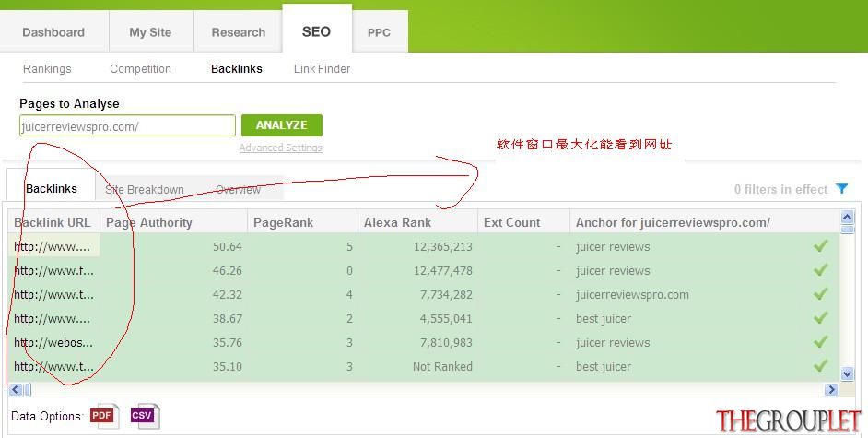This screenshot has height=438, width=868.
Task: Open Advanced Settings link
Action: tap(281, 148)
